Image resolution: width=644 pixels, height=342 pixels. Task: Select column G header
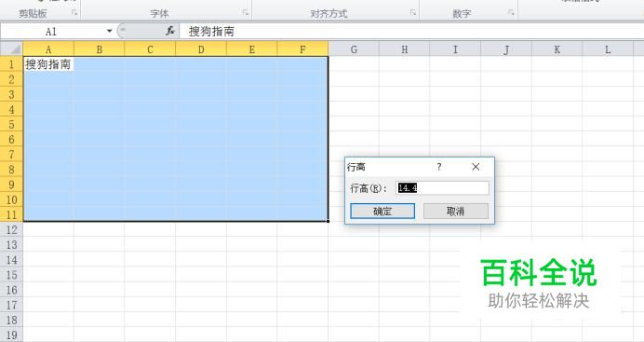[x=354, y=49]
